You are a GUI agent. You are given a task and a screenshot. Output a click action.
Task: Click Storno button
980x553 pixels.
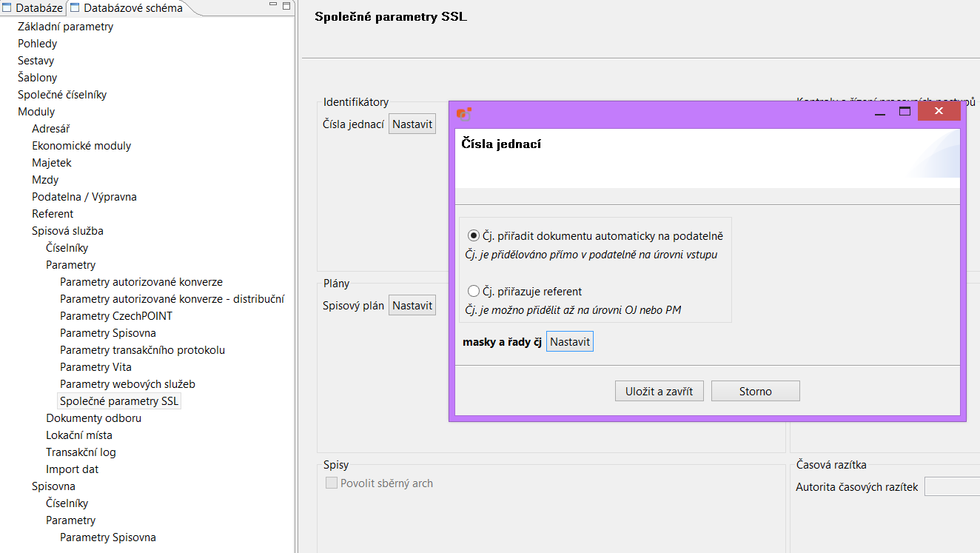756,391
